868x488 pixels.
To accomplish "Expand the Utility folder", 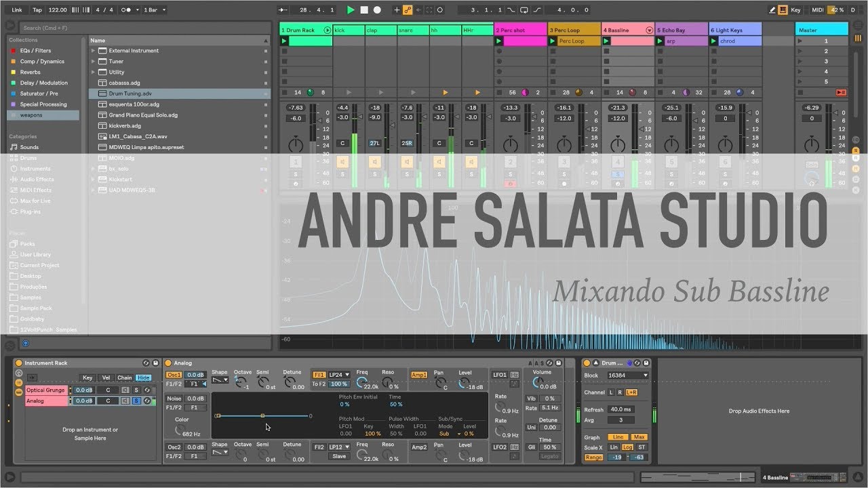I will coord(93,72).
